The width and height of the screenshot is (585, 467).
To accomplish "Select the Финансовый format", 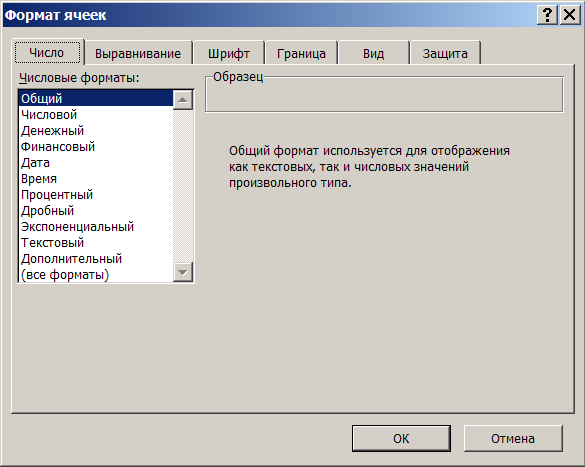I will (96, 147).
